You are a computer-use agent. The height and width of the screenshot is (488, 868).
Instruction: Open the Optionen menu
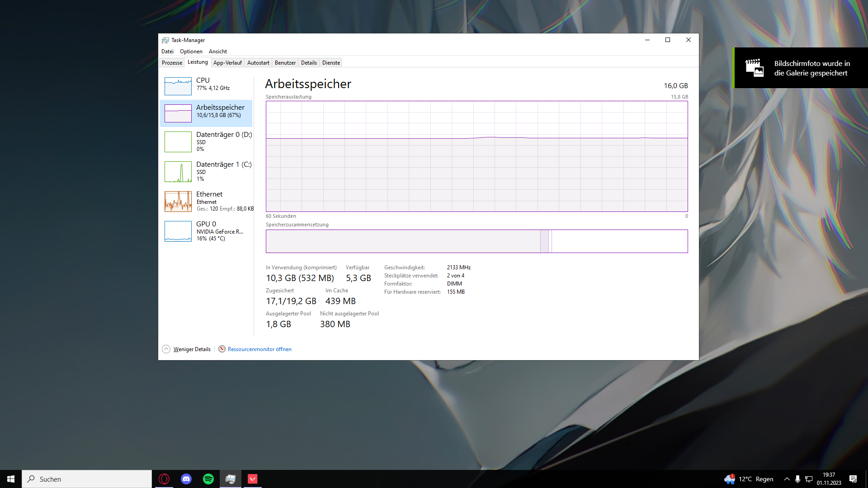pos(191,52)
